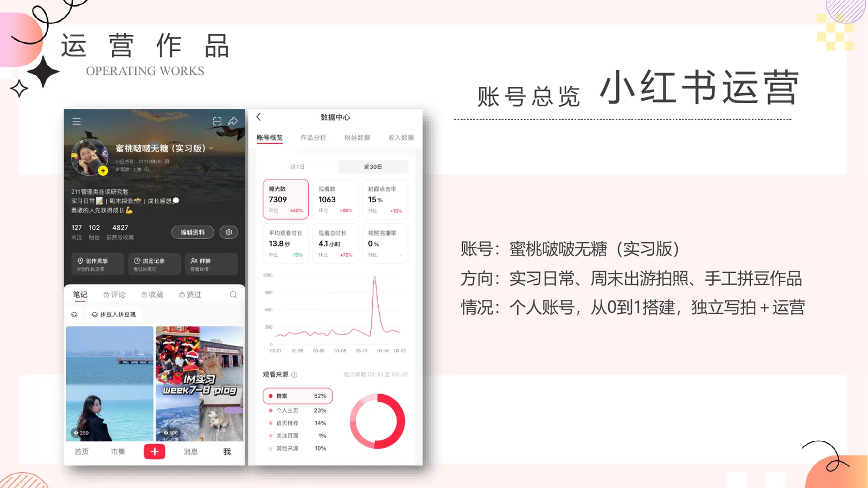Select the 平均观看时长 13.8秒 card
Screen dimensions: 868x488
[286, 243]
